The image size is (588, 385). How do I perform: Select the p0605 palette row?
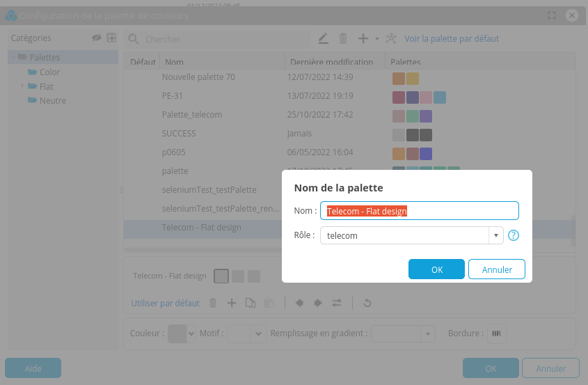pos(348,152)
